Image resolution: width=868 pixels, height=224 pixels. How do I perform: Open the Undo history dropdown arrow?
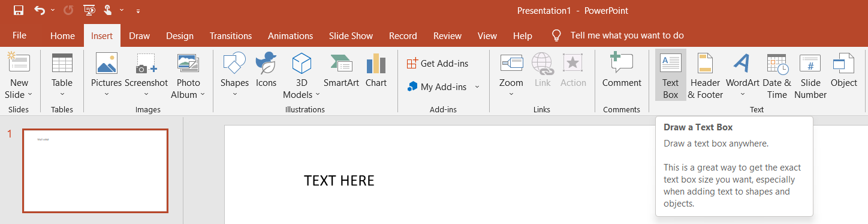click(x=53, y=10)
